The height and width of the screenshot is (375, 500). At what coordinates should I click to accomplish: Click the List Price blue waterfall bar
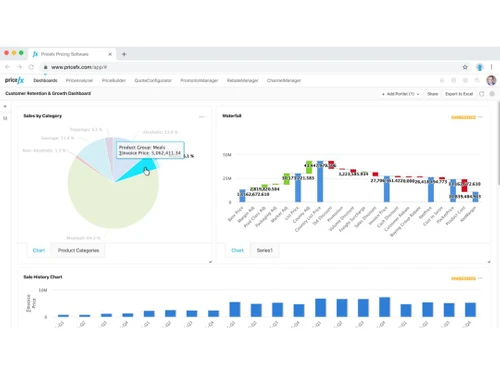coord(298,188)
